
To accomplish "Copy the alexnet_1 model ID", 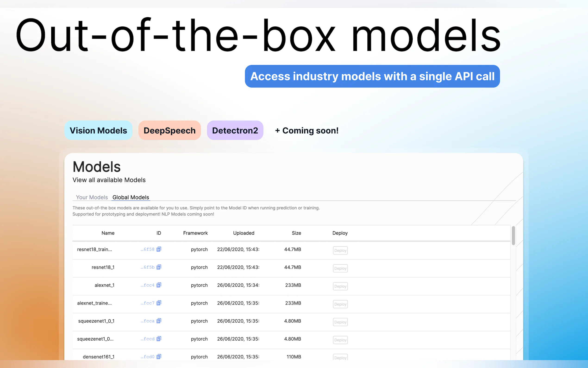I will coord(159,285).
